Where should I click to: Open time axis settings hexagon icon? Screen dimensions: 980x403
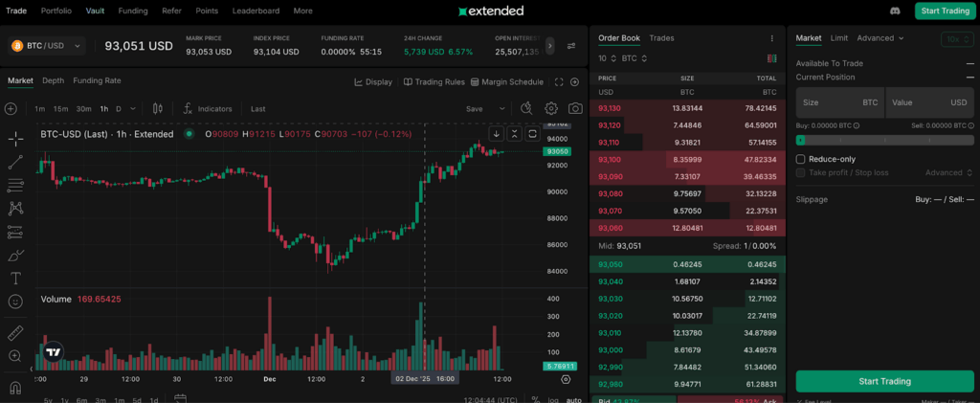point(566,379)
